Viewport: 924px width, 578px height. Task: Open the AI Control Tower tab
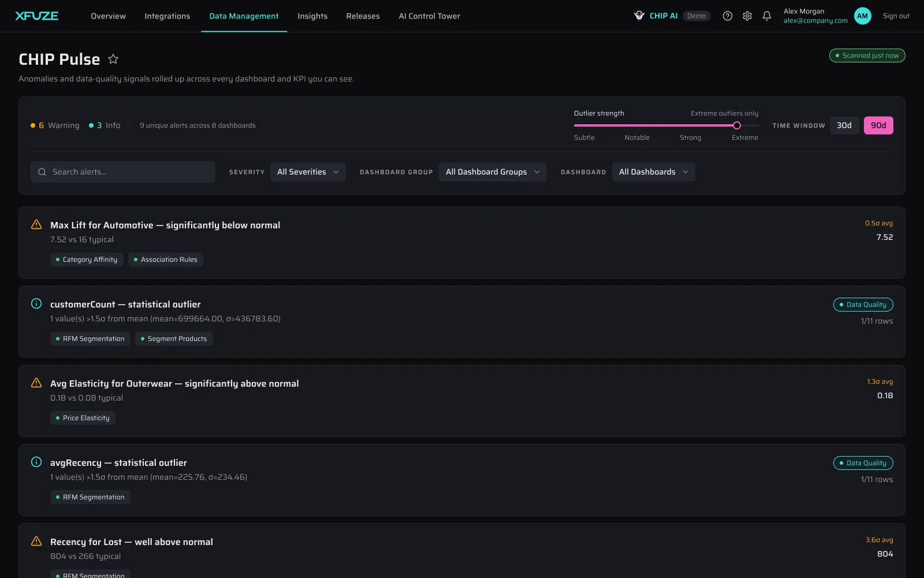429,16
